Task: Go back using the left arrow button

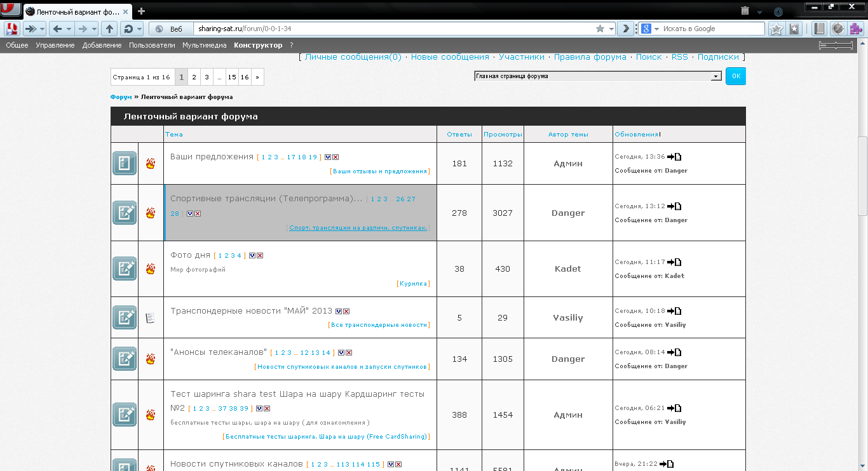Action: pos(57,29)
